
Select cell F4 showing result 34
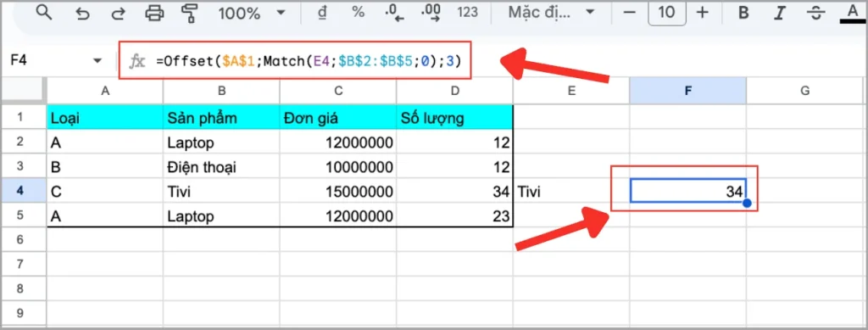pyautogui.click(x=688, y=191)
